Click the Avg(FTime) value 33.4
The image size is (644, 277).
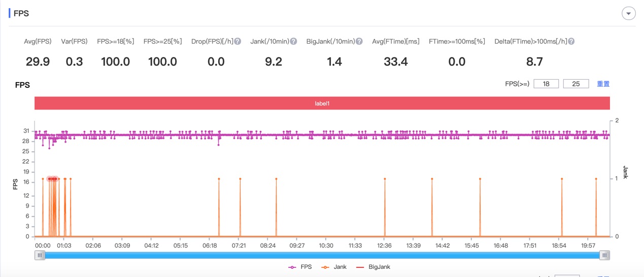click(x=396, y=62)
